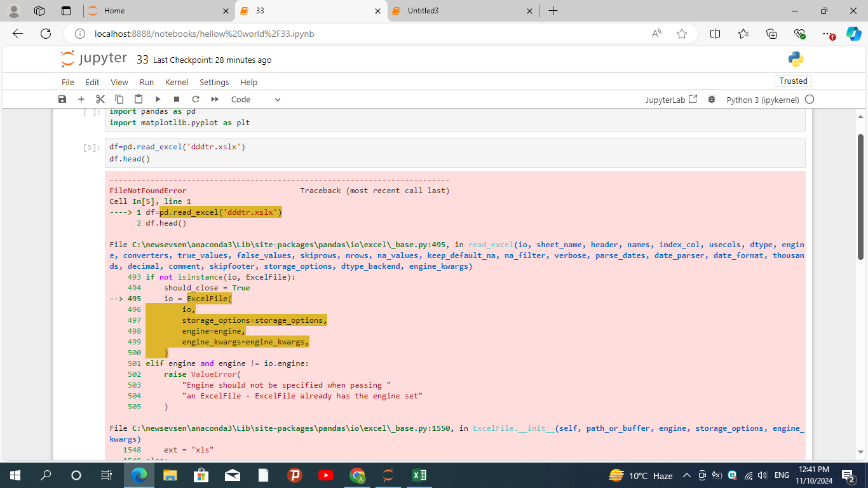This screenshot has width=868, height=488.
Task: Open the notification center icon
Action: [848, 475]
